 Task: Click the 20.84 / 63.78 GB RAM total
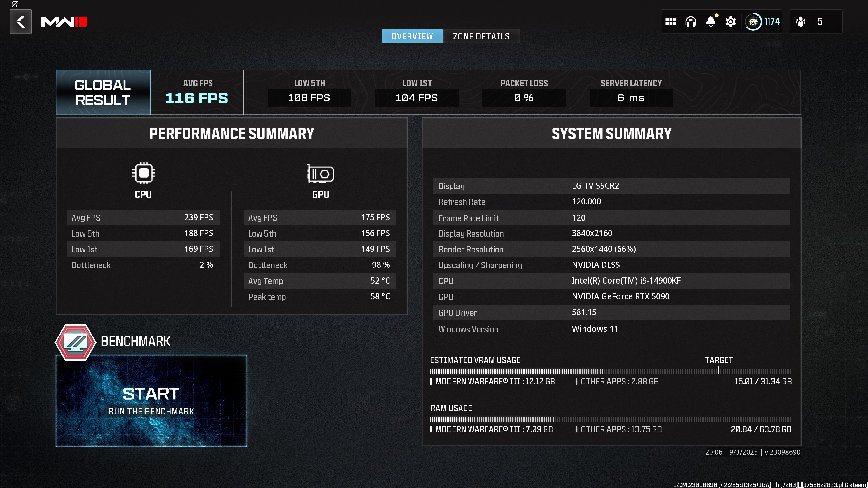(761, 429)
